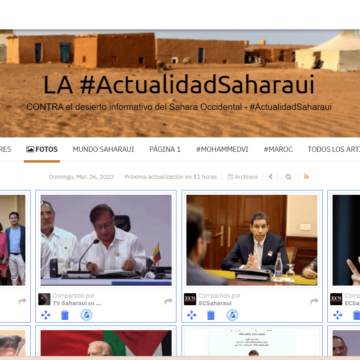Open the Arabic document thumbnail in second row

[x=252, y=343]
